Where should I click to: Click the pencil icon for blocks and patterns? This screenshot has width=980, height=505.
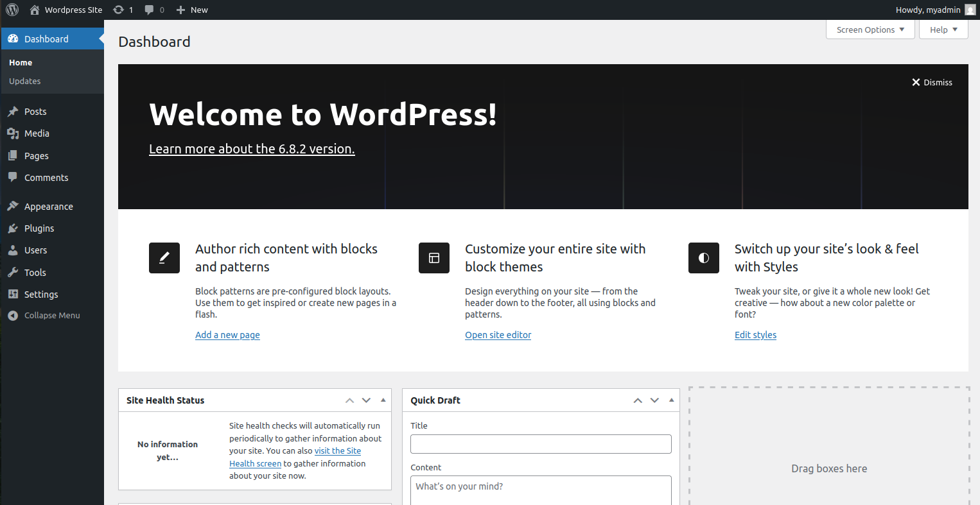tap(164, 258)
